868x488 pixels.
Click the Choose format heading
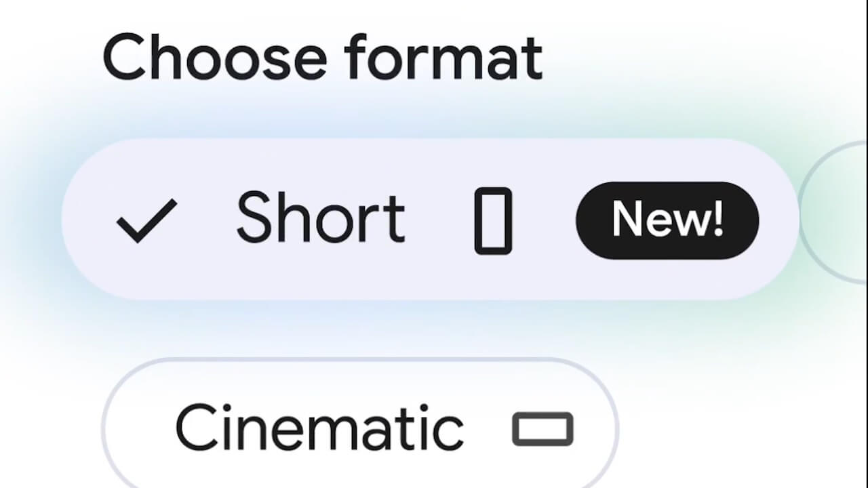coord(323,57)
